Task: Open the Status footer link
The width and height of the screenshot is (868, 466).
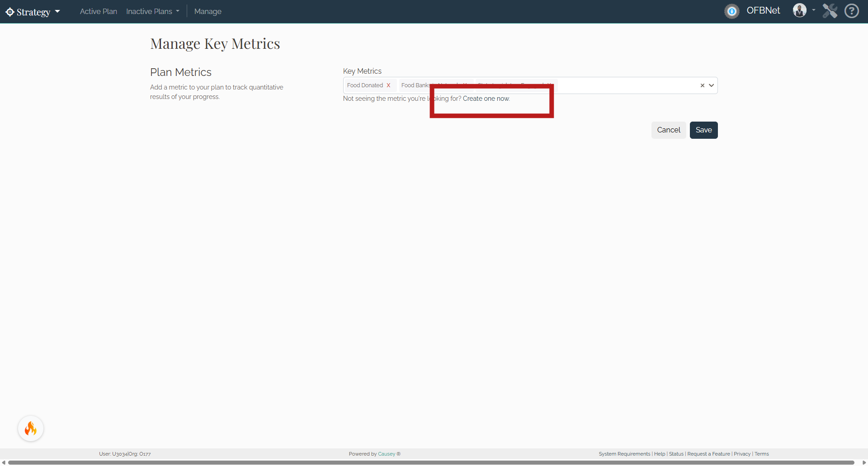Action: pyautogui.click(x=676, y=454)
